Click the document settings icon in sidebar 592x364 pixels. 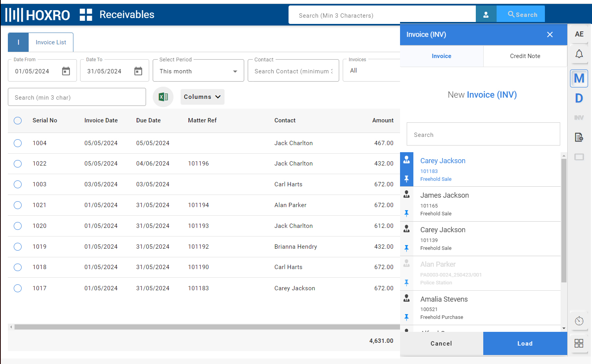pyautogui.click(x=579, y=137)
